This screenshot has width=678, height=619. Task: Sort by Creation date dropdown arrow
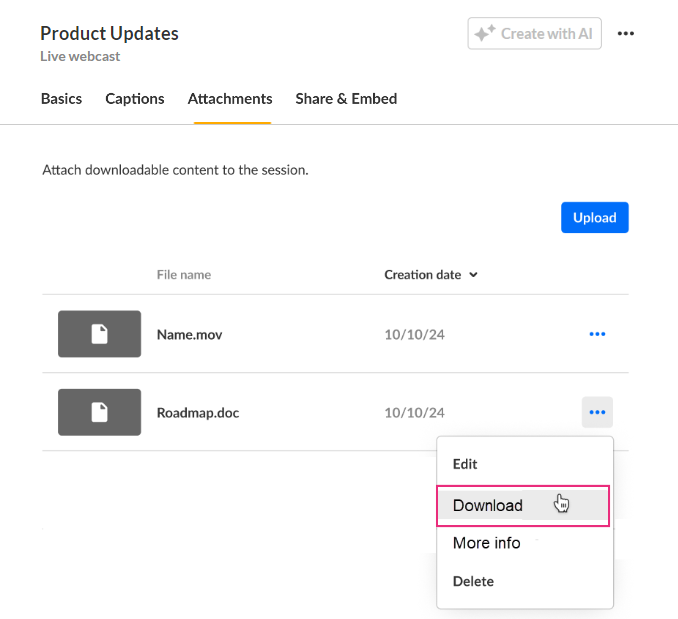tap(473, 275)
